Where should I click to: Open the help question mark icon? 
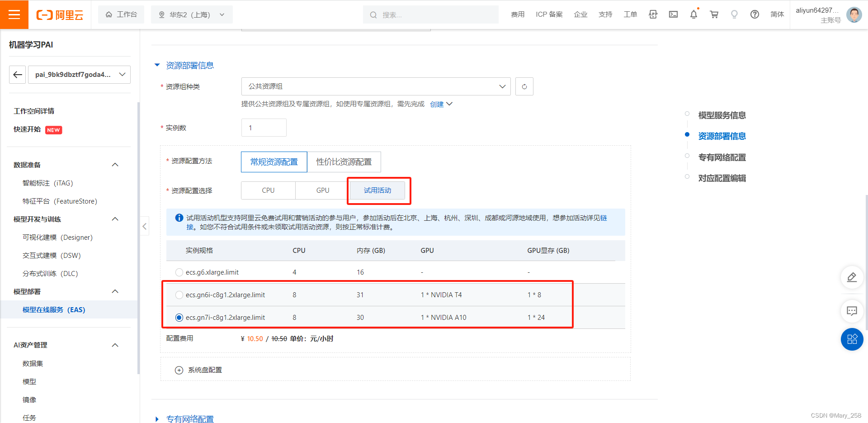tap(755, 14)
